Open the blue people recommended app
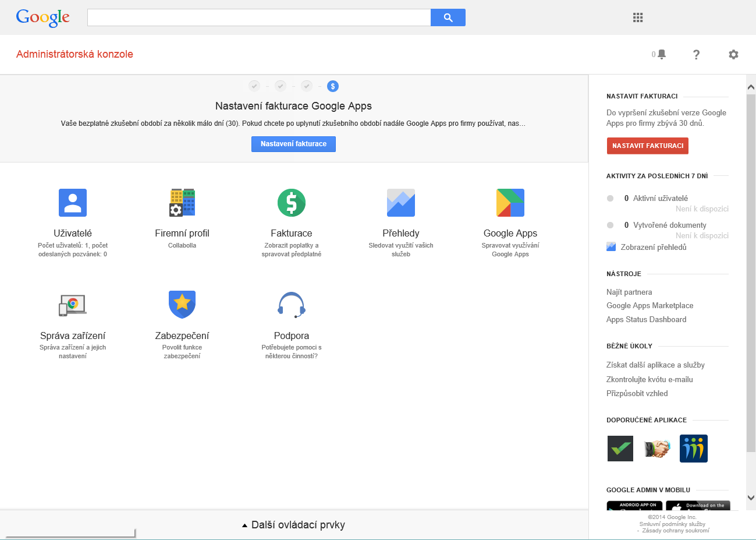The image size is (756, 540). [x=694, y=449]
